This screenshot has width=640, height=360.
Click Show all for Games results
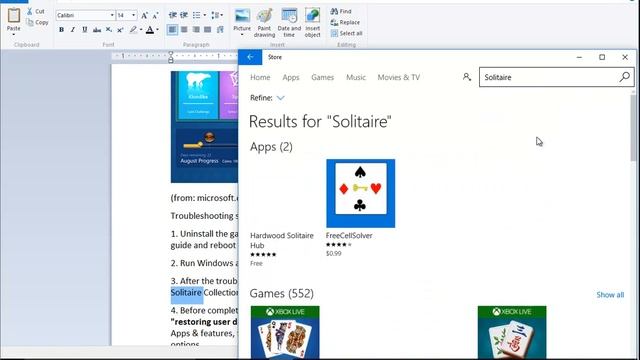[610, 295]
